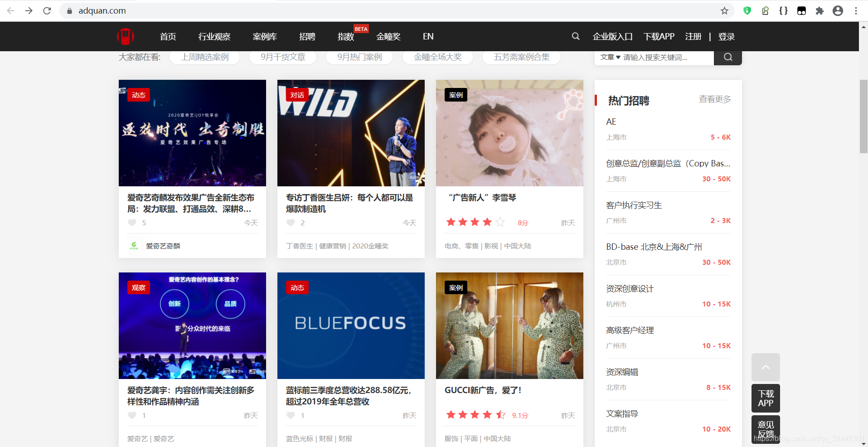The width and height of the screenshot is (868, 447).
Task: Select the 金瞳全场大奖 tag
Action: 438,57
